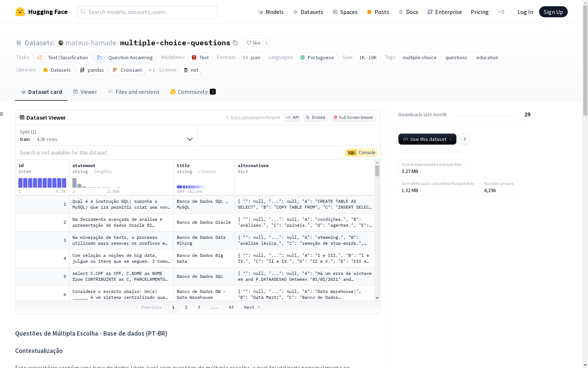Focus the search models and datasets field
Screen dimensions: 588x368
[x=147, y=12]
